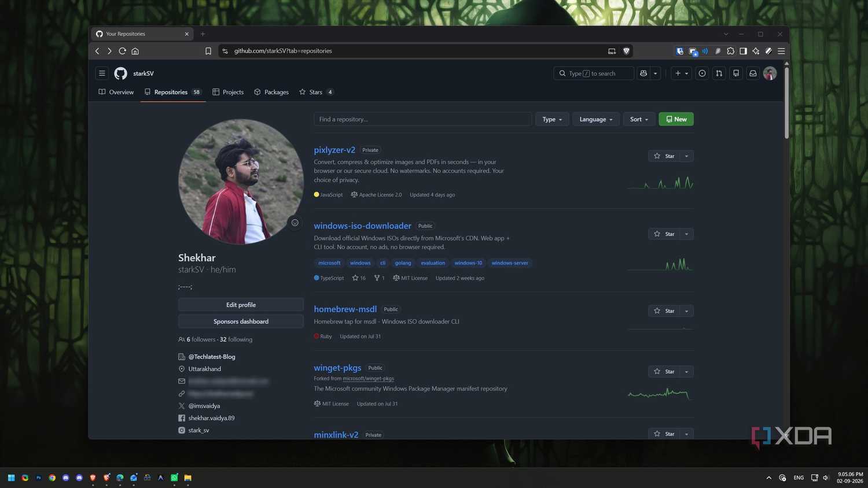
Task: Expand star lists dropdown for windows-iso-downloader
Action: [686, 234]
